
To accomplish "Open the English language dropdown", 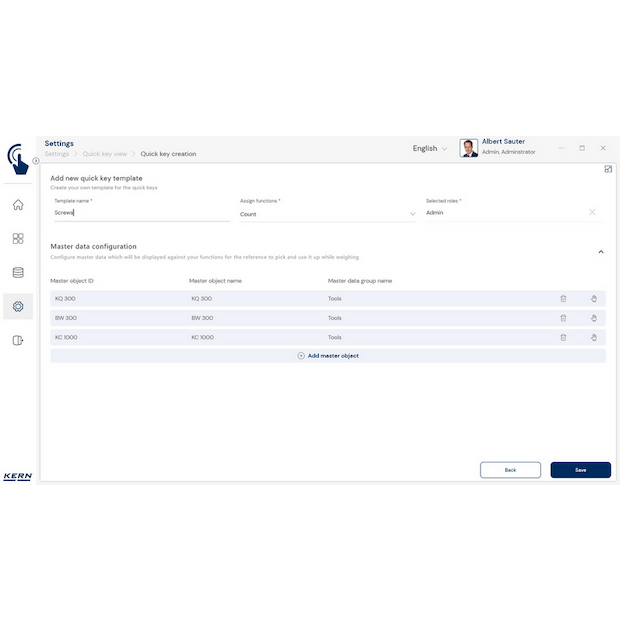I will tap(430, 148).
